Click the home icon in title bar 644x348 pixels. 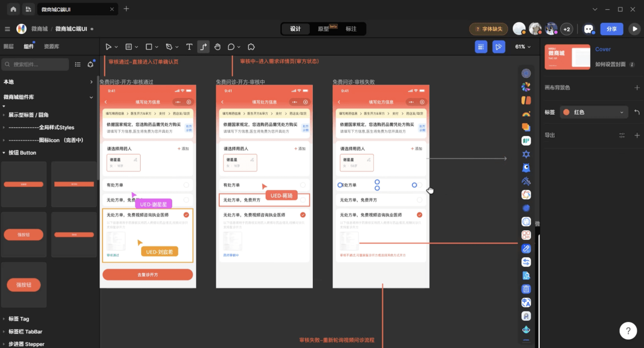click(x=13, y=9)
